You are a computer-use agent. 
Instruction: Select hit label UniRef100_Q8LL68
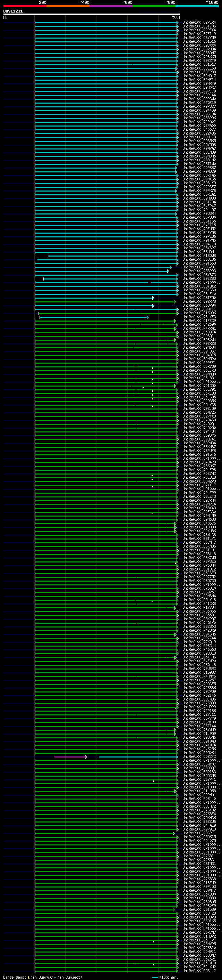click(x=199, y=68)
